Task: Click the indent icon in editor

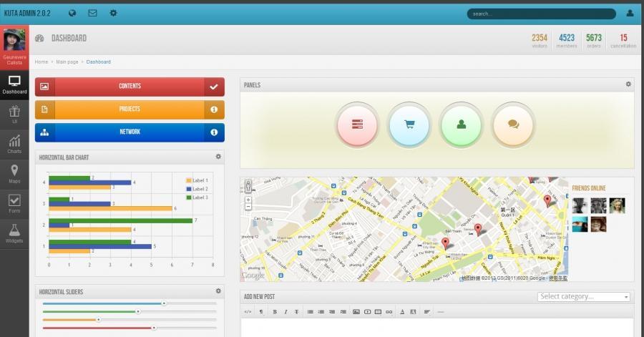Action: click(343, 312)
